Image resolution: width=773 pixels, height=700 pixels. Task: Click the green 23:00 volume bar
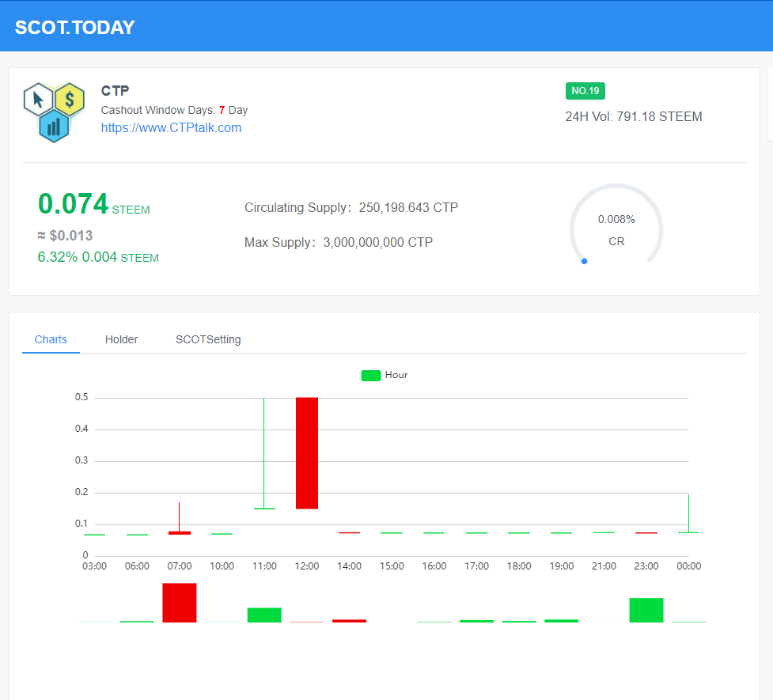[x=646, y=610]
